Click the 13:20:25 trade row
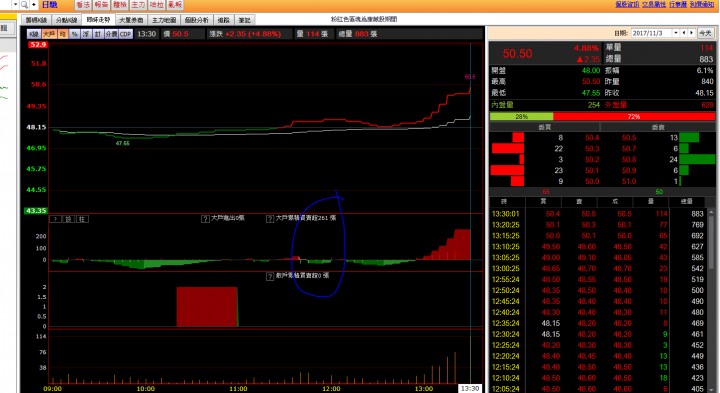The image size is (720, 393). 598,225
